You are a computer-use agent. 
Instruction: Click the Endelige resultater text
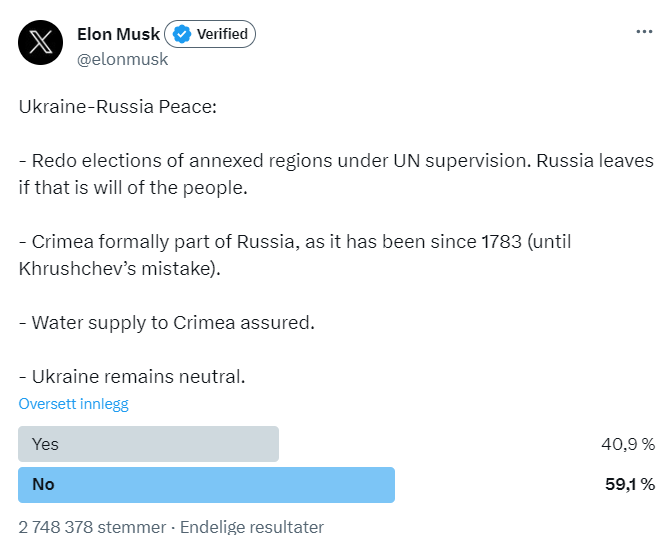(x=251, y=526)
